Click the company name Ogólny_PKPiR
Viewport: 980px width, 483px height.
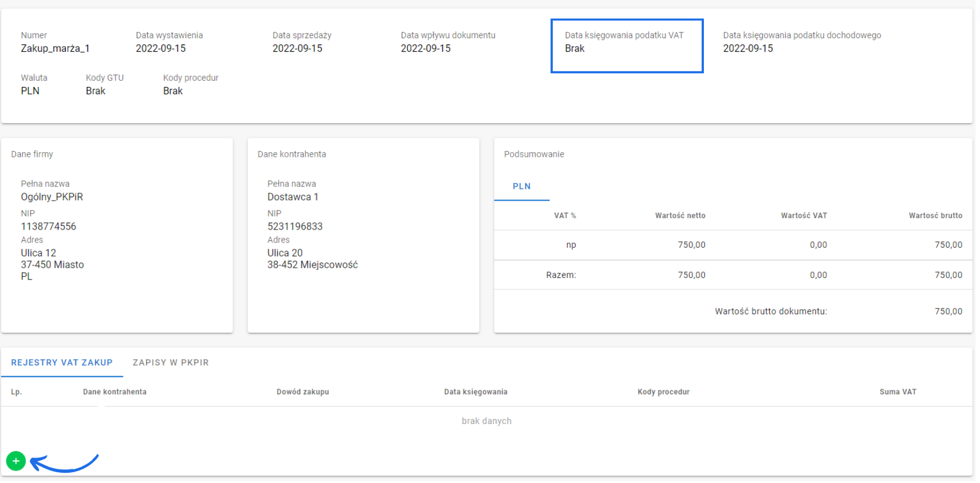point(52,197)
